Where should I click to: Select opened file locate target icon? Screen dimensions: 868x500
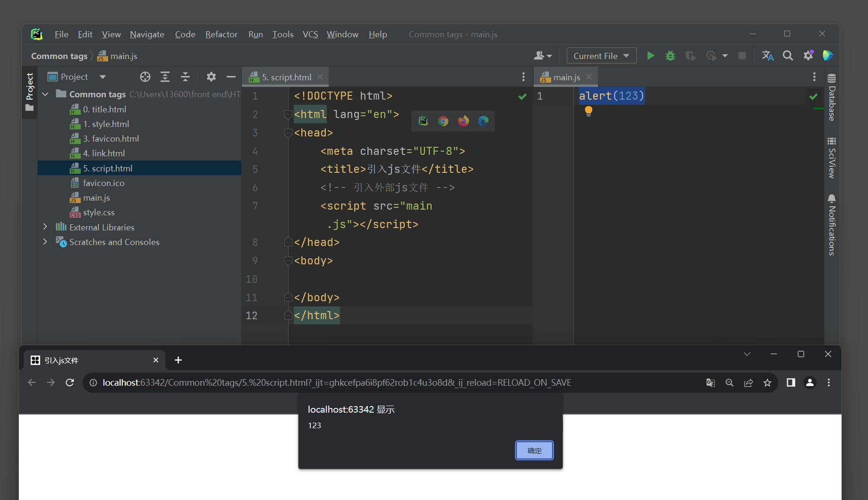pos(145,77)
